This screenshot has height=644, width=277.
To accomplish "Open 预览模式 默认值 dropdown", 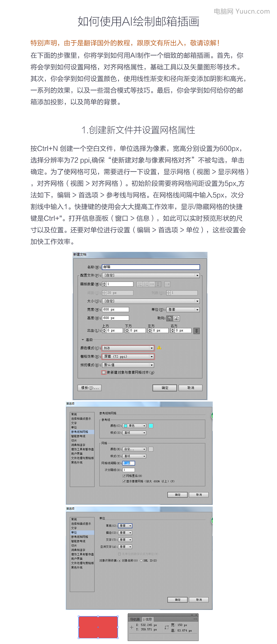I will click(128, 365).
